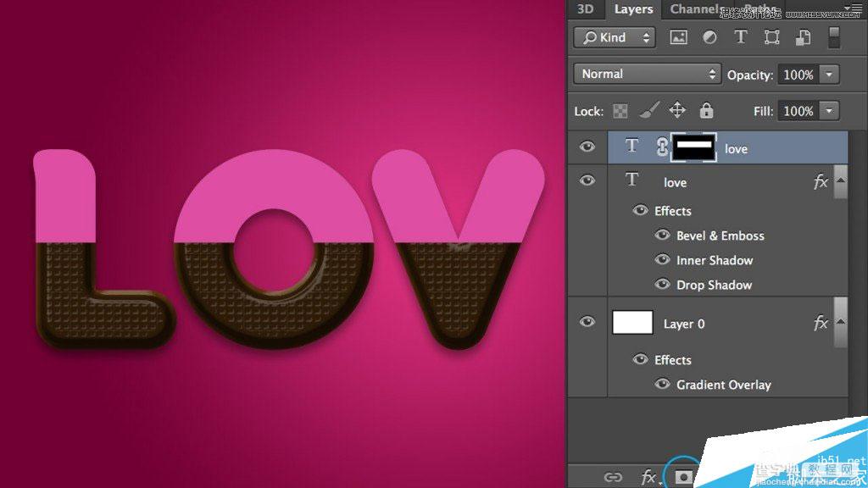Click the Drop Shadow effect label
The width and height of the screenshot is (868, 488).
714,285
